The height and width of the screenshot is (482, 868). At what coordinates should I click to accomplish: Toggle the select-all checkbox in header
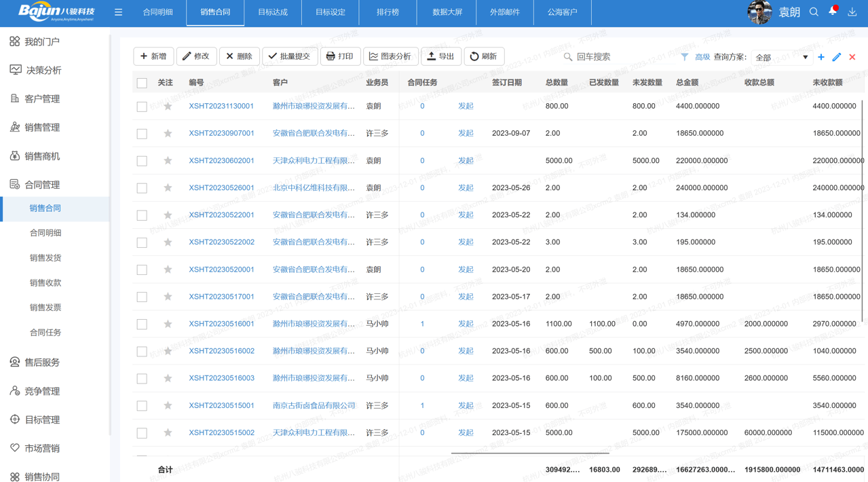142,82
